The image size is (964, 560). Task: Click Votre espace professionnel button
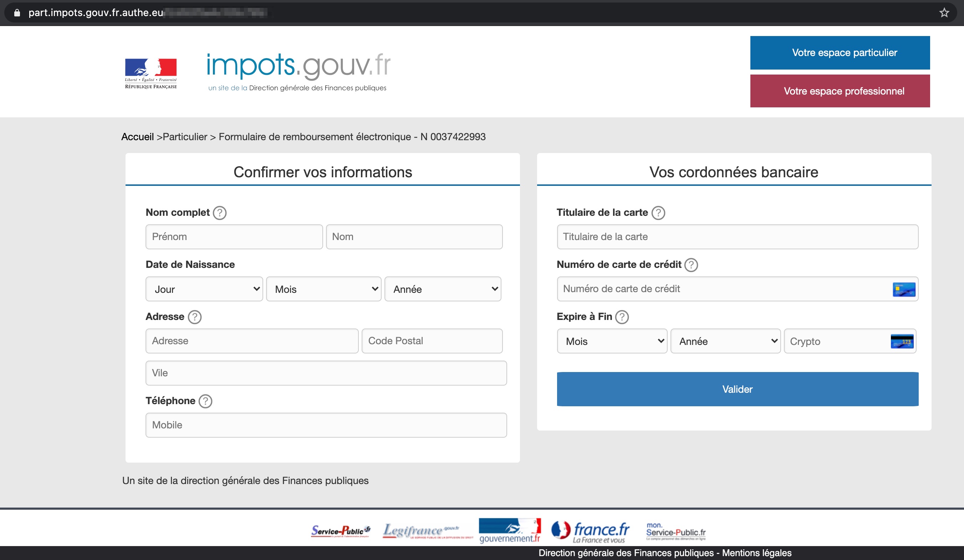(x=843, y=91)
